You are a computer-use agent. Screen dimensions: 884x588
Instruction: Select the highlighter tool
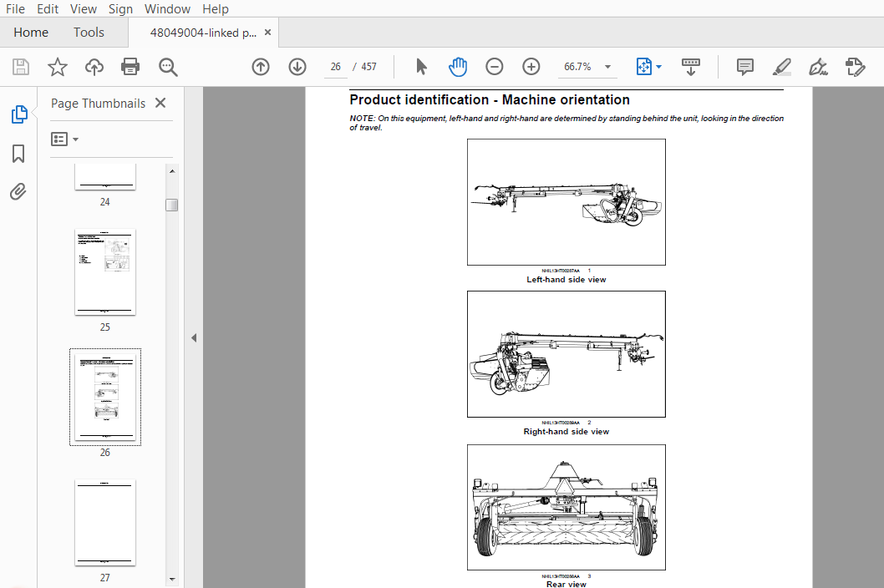pyautogui.click(x=781, y=67)
